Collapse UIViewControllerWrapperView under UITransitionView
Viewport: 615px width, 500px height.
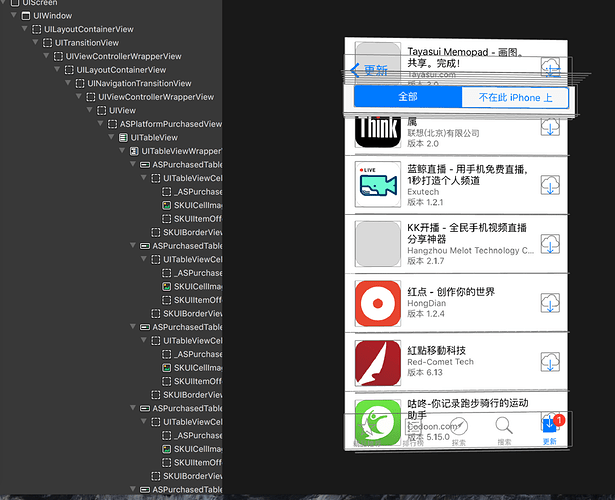(46, 56)
